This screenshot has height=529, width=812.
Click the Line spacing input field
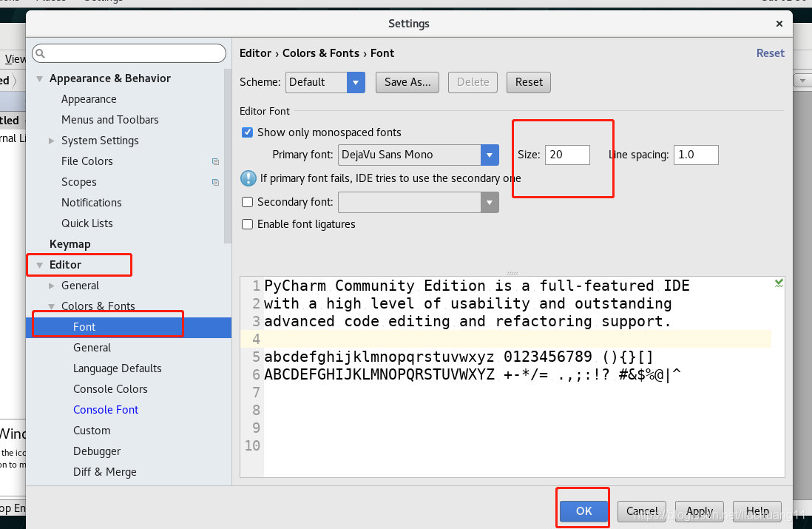pyautogui.click(x=695, y=155)
